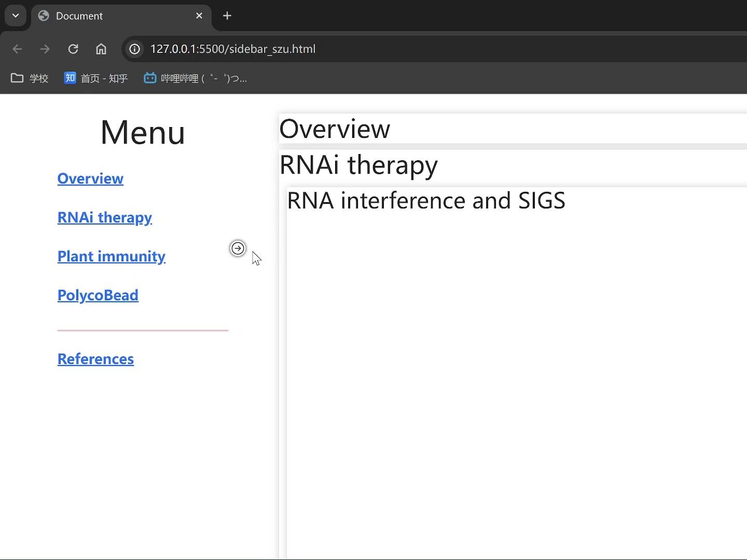Click the browser back arrow
Viewport: 747px width, 560px height.
tap(17, 49)
